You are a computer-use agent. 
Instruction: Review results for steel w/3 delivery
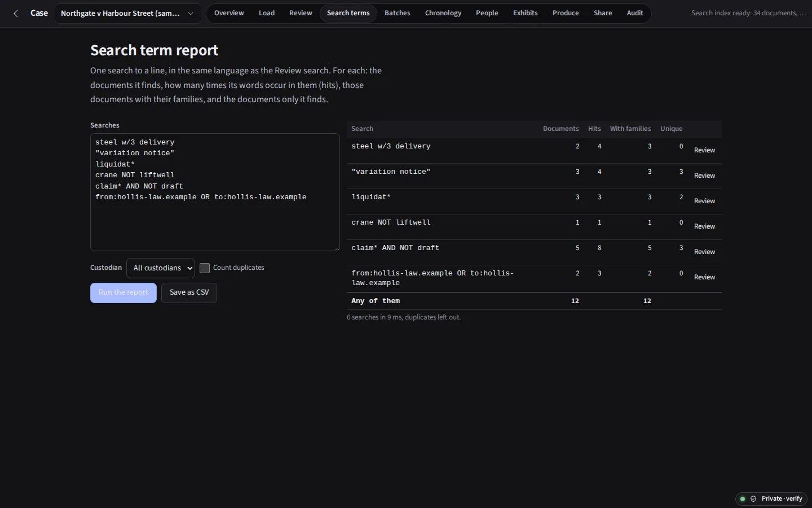coord(704,150)
